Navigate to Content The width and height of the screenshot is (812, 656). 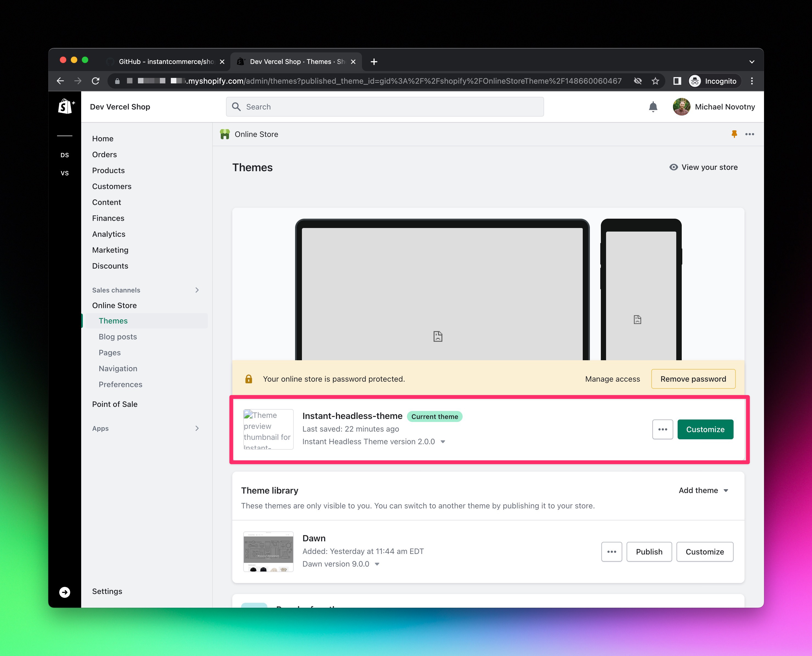point(106,202)
